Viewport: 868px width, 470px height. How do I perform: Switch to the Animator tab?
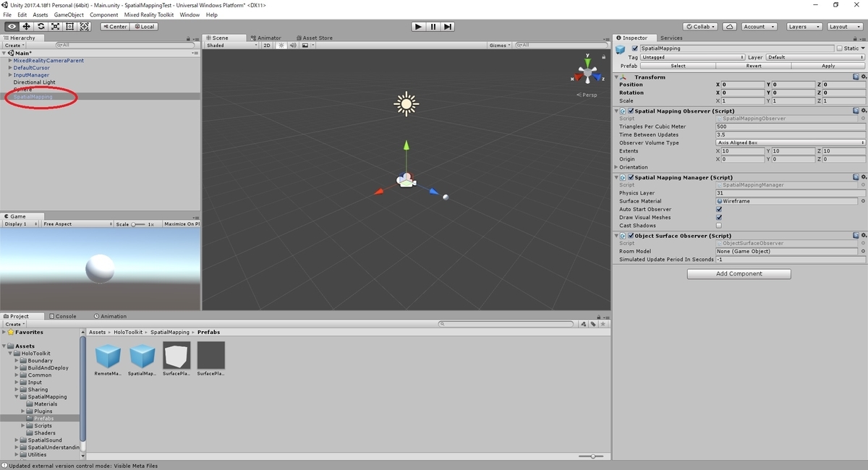click(x=265, y=38)
